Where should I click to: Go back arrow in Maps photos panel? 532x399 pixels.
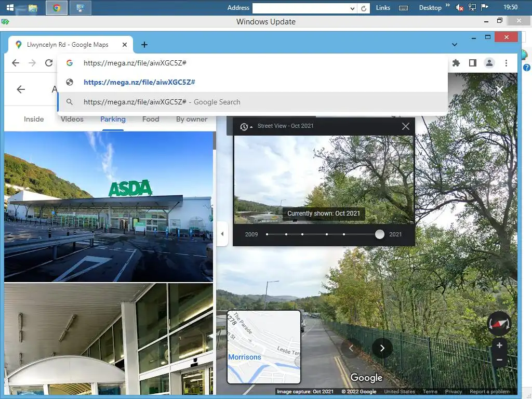21,89
